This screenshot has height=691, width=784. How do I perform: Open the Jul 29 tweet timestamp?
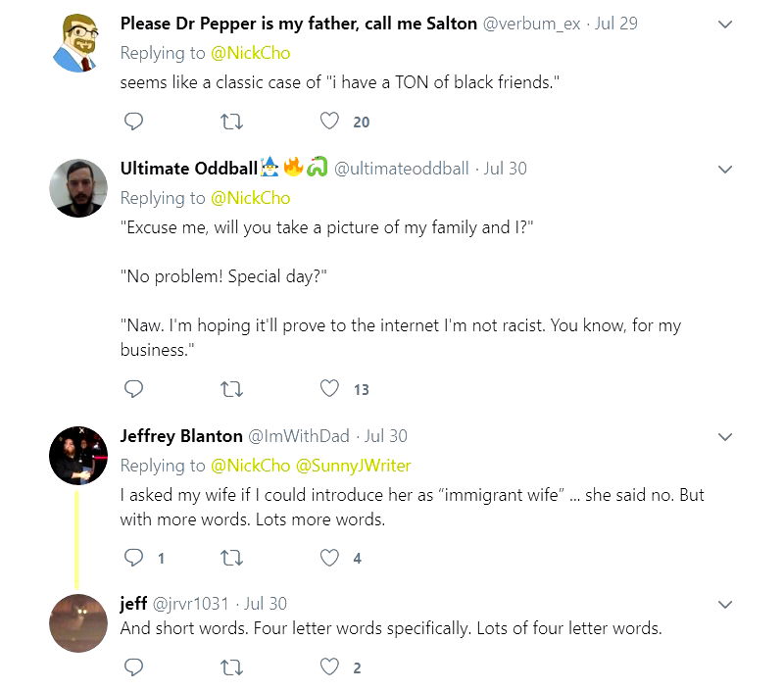tap(615, 24)
